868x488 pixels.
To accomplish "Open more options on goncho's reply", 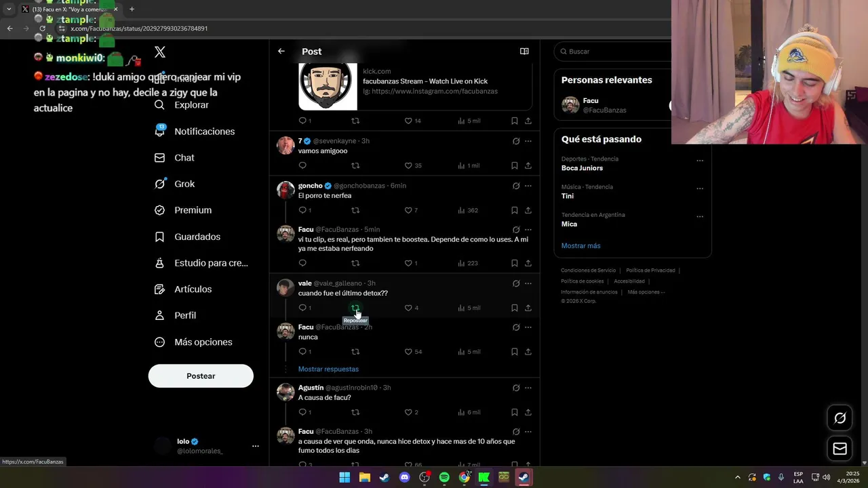I will (528, 186).
